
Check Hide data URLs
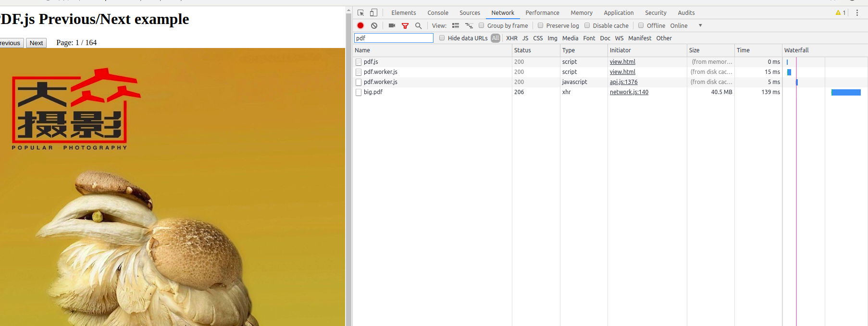tap(442, 38)
